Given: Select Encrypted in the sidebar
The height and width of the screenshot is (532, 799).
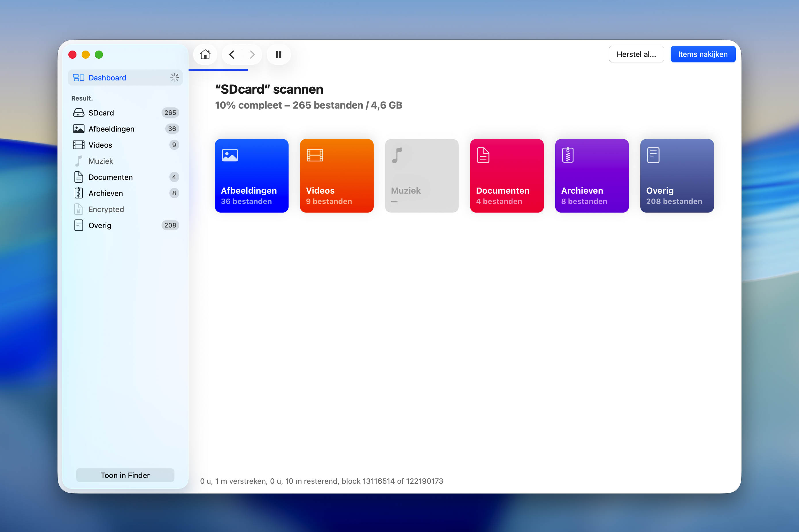Looking at the screenshot, I should [x=125, y=209].
